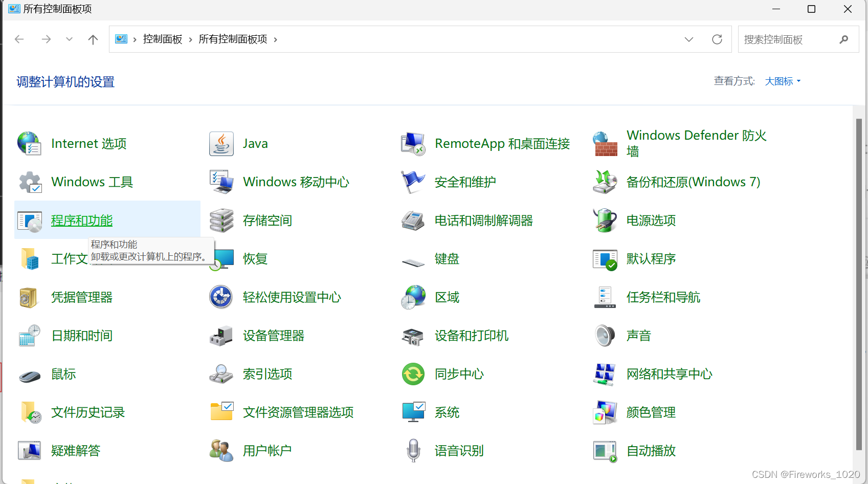Open the 文件历史记录 link
Viewport: 868px width, 484px height.
tap(88, 412)
